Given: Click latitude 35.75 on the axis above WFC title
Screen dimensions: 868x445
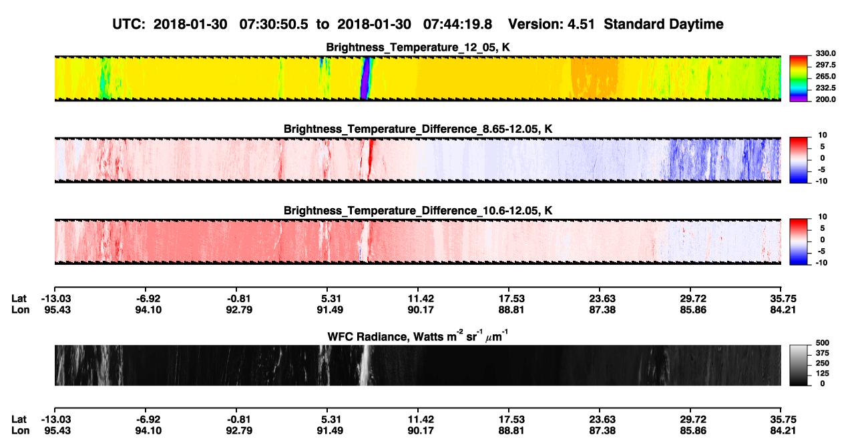Looking at the screenshot, I should [781, 299].
